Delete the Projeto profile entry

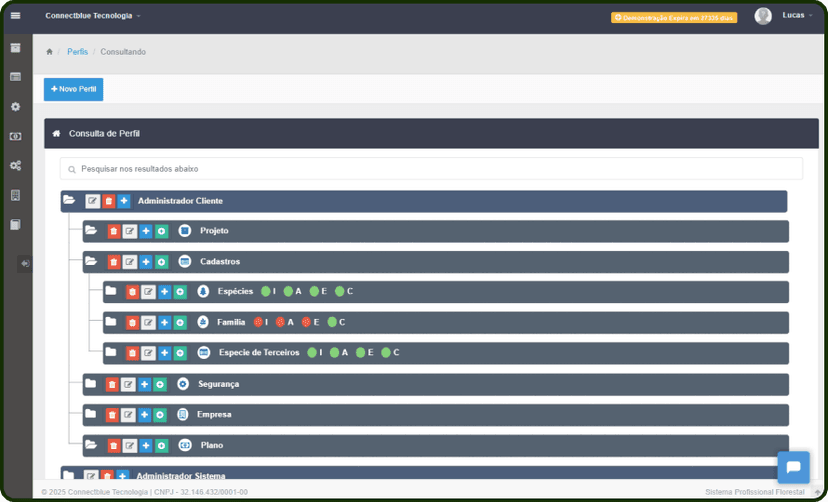click(113, 231)
